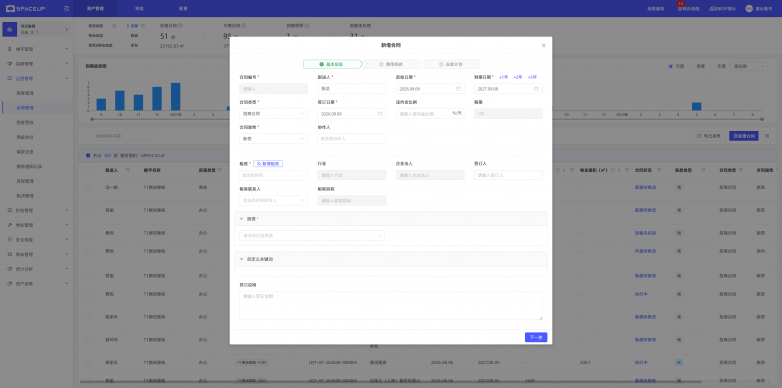Click filter icon on 合同状态 column
Viewport: 782px width, 388px height.
coord(658,171)
